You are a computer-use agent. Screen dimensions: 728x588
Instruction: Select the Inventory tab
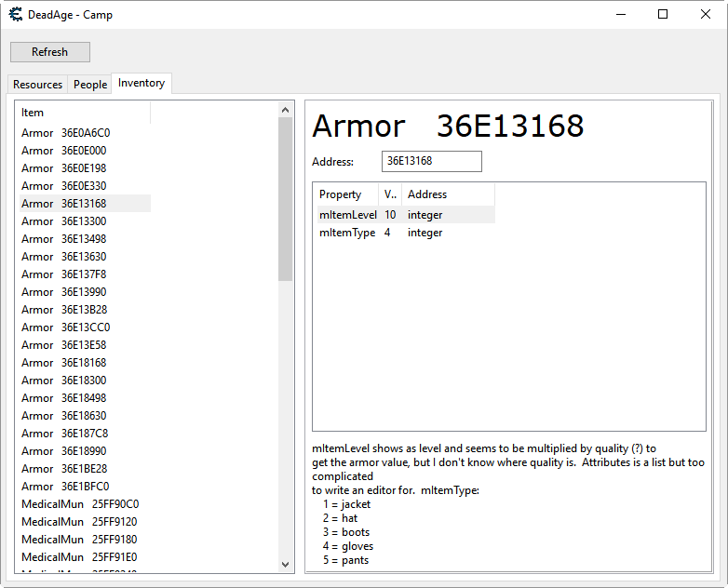pos(142,84)
